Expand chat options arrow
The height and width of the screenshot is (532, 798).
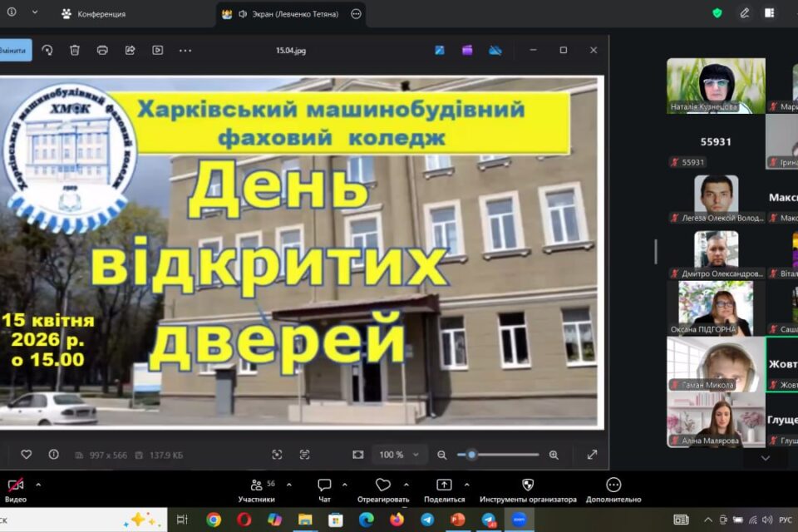point(344,485)
